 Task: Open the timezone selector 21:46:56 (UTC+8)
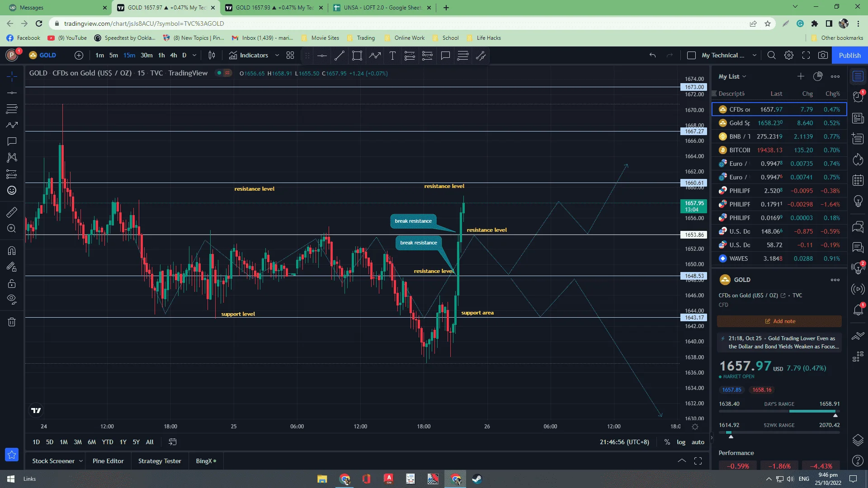click(624, 442)
